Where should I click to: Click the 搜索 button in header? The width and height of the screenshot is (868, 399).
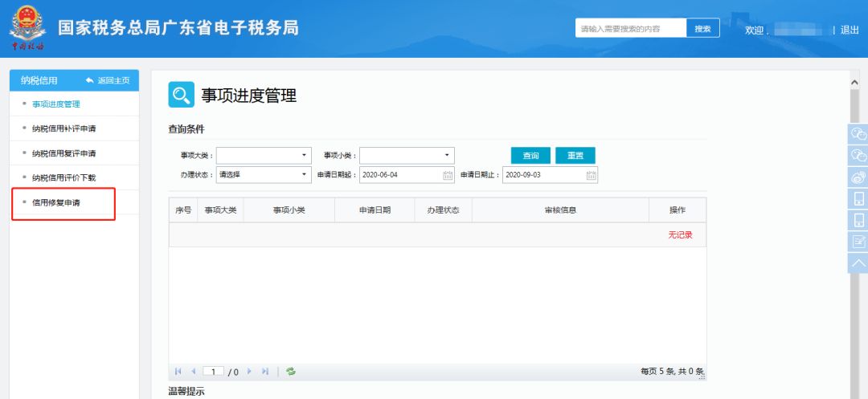coord(703,29)
